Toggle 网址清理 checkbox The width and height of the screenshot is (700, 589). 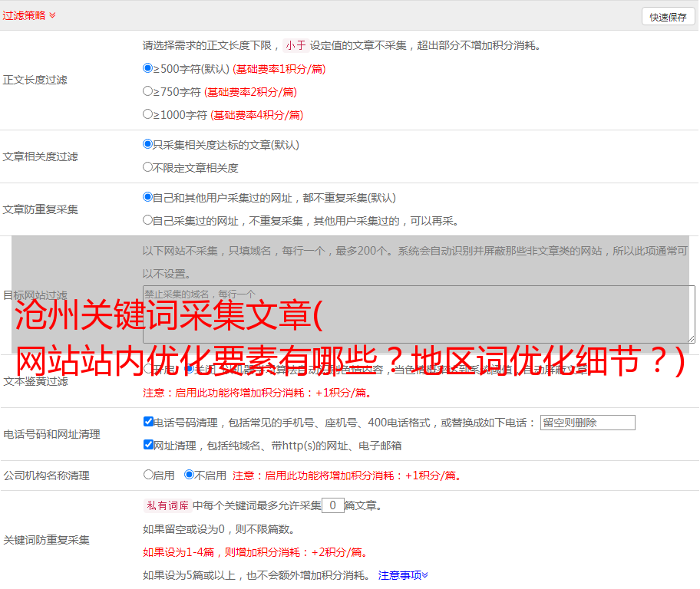(148, 445)
